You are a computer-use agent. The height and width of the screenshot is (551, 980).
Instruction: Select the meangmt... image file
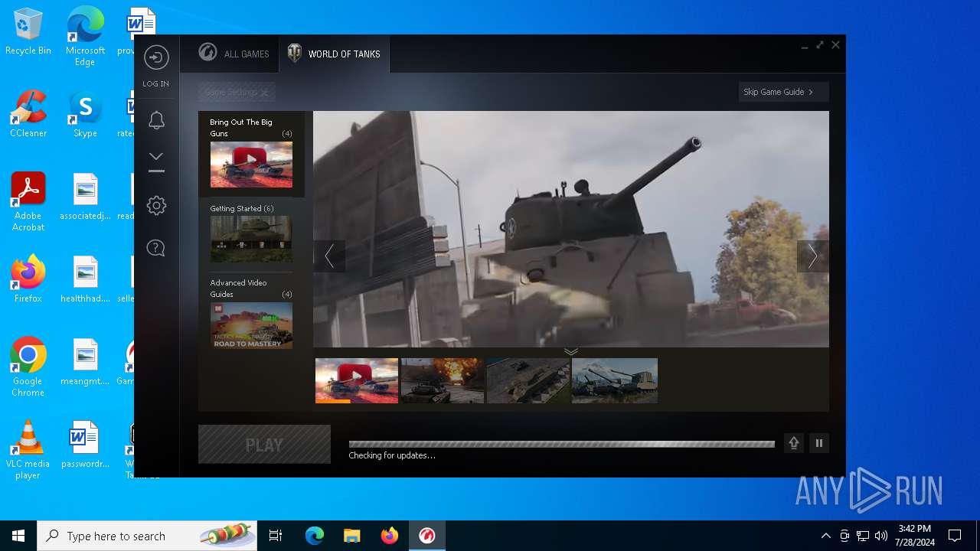click(x=85, y=362)
